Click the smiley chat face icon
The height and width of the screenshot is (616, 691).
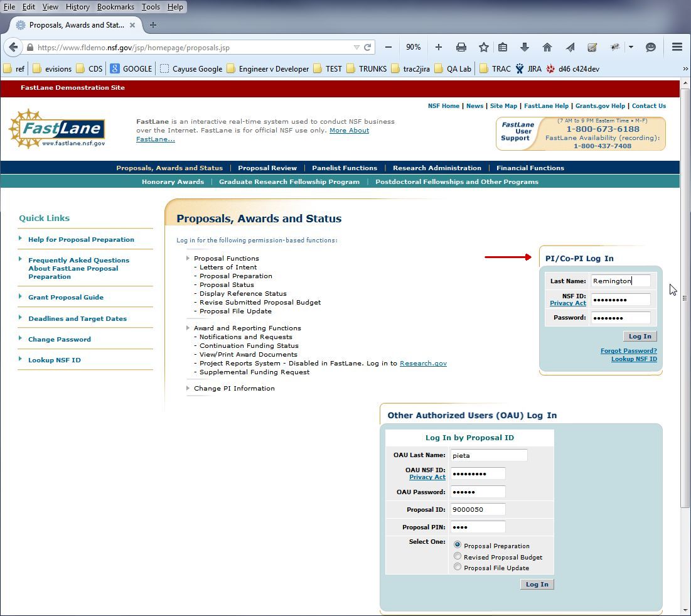click(x=650, y=47)
